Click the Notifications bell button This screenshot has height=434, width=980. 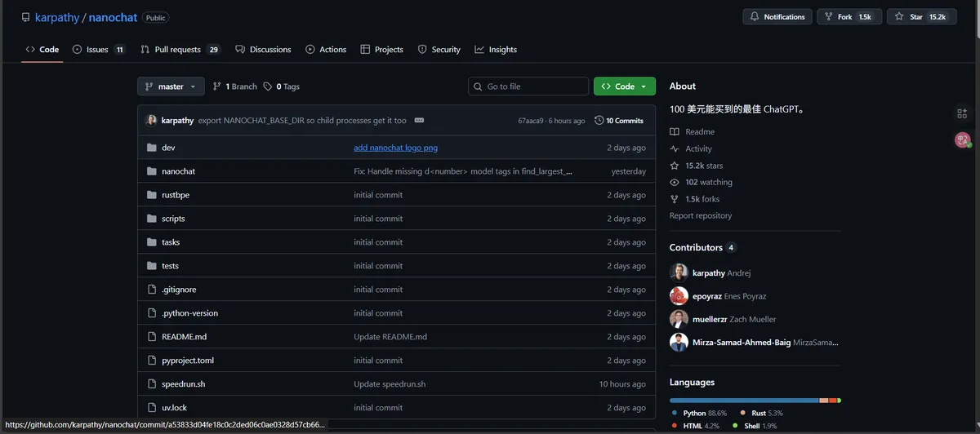point(777,17)
